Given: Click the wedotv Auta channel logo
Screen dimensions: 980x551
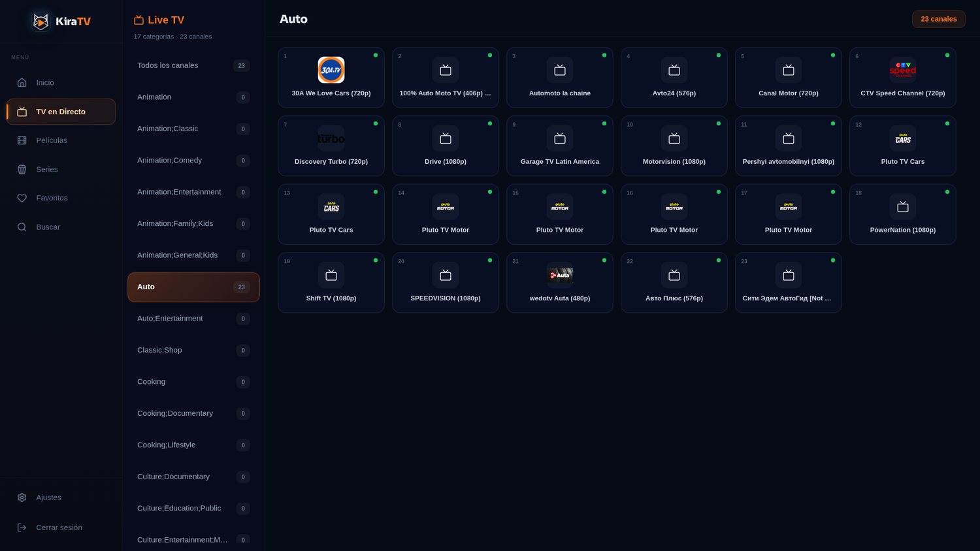Looking at the screenshot, I should point(560,275).
